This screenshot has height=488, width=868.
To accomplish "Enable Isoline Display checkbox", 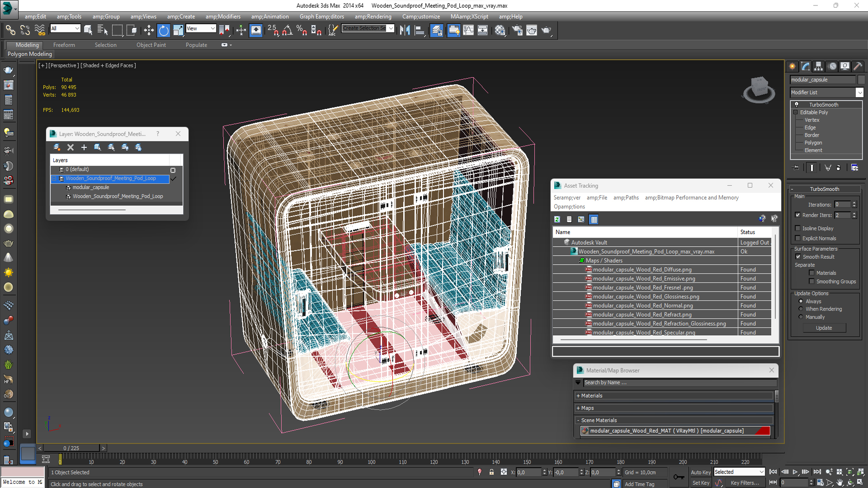I will tap(798, 228).
